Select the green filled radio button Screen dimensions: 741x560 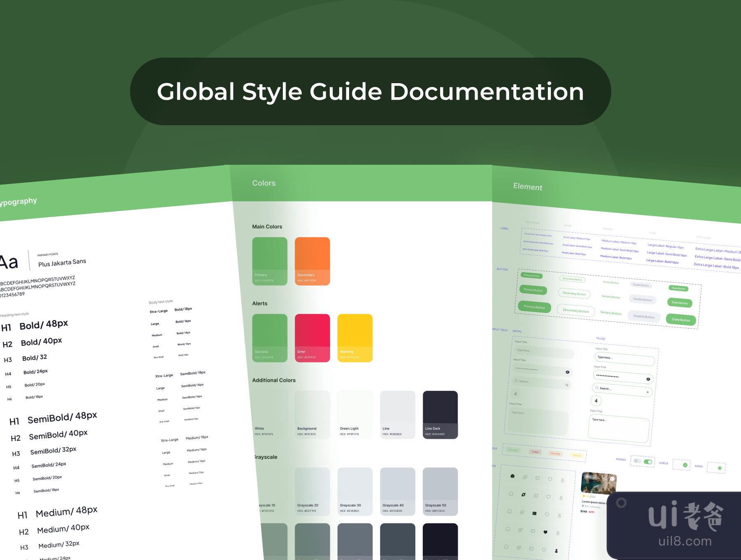tap(720, 468)
